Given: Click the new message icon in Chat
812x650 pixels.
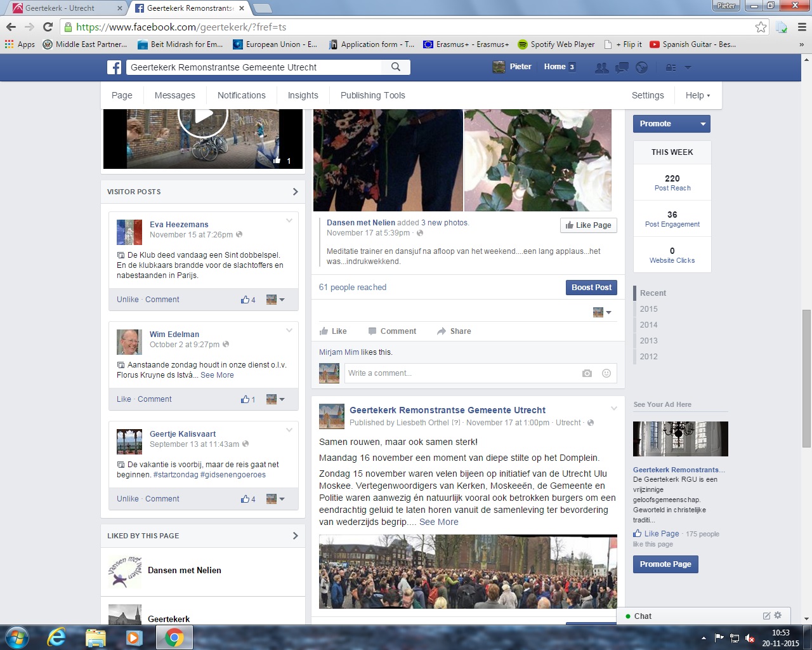Looking at the screenshot, I should coord(766,616).
